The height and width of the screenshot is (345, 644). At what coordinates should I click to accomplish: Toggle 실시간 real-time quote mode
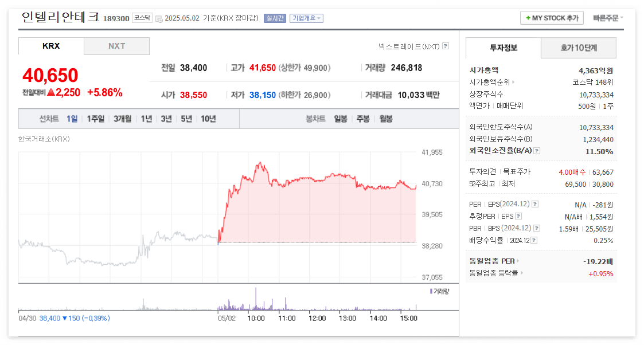coord(274,18)
